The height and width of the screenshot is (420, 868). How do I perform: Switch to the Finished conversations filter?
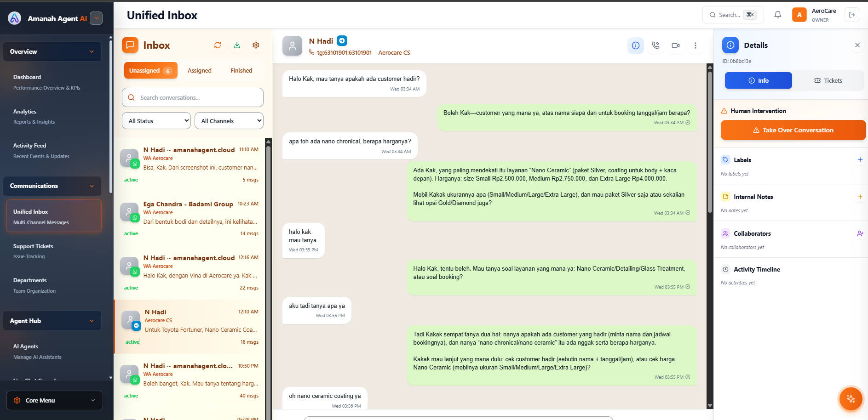(241, 70)
